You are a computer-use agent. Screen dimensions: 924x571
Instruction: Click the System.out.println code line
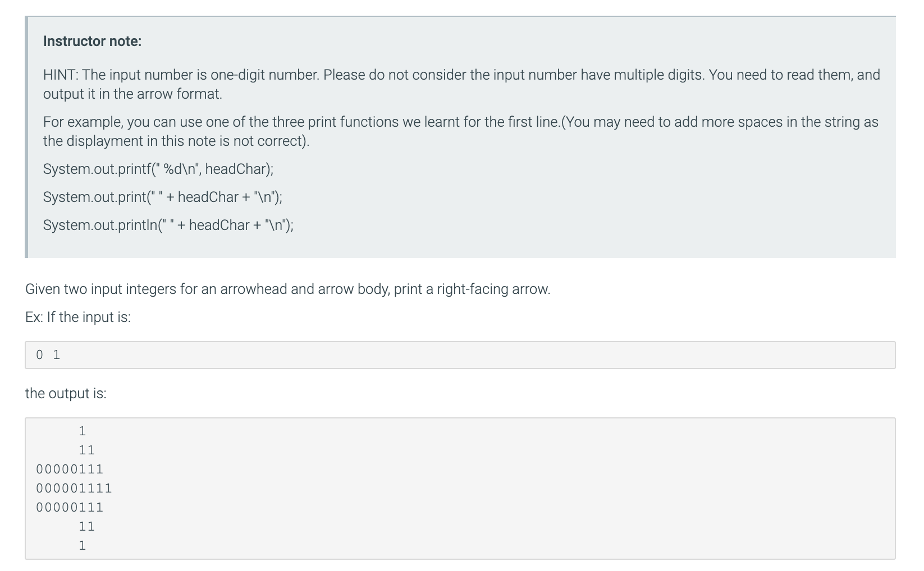168,225
